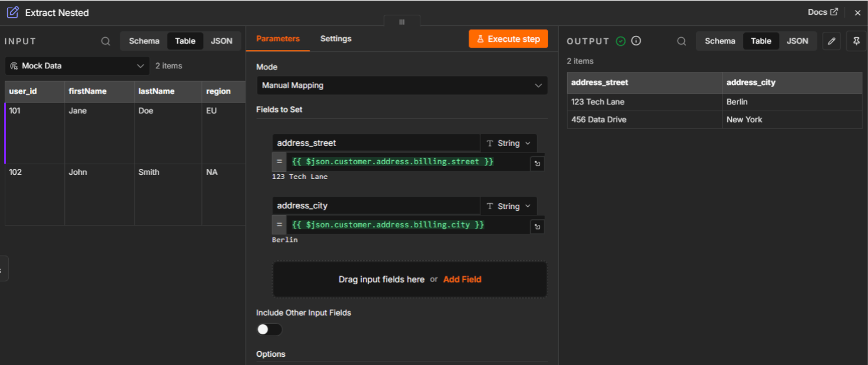Edit output with the pencil icon

click(x=831, y=41)
